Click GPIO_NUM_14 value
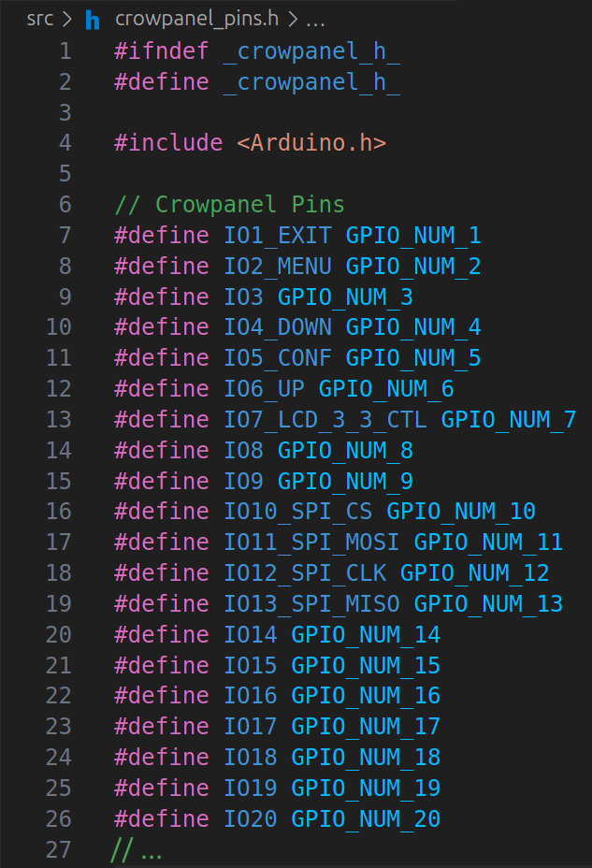Image resolution: width=592 pixels, height=868 pixels. [366, 635]
